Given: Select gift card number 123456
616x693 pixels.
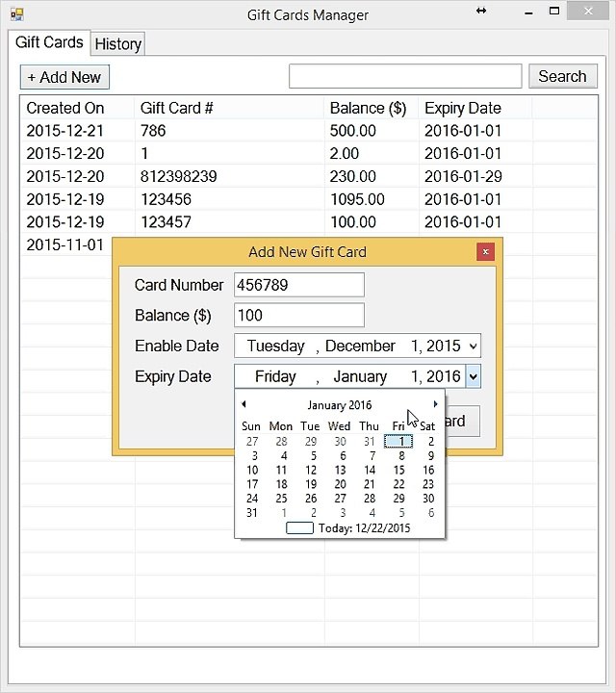Looking at the screenshot, I should click(x=166, y=199).
